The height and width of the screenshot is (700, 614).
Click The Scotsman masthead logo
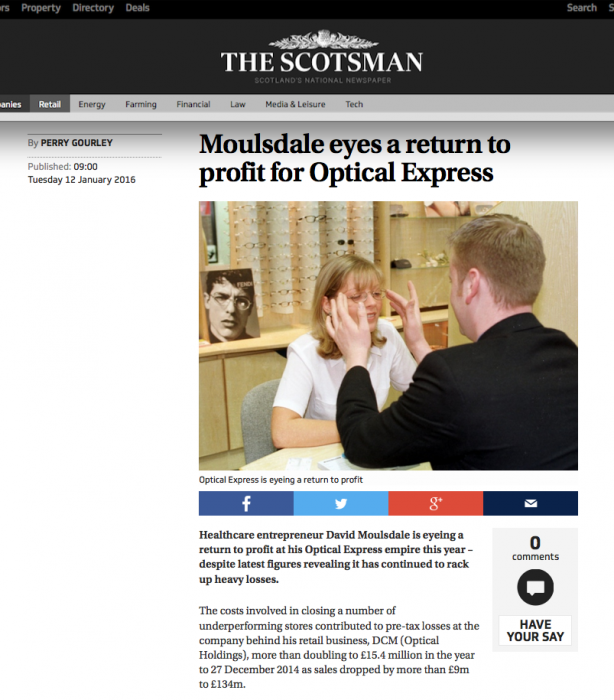coord(322,56)
